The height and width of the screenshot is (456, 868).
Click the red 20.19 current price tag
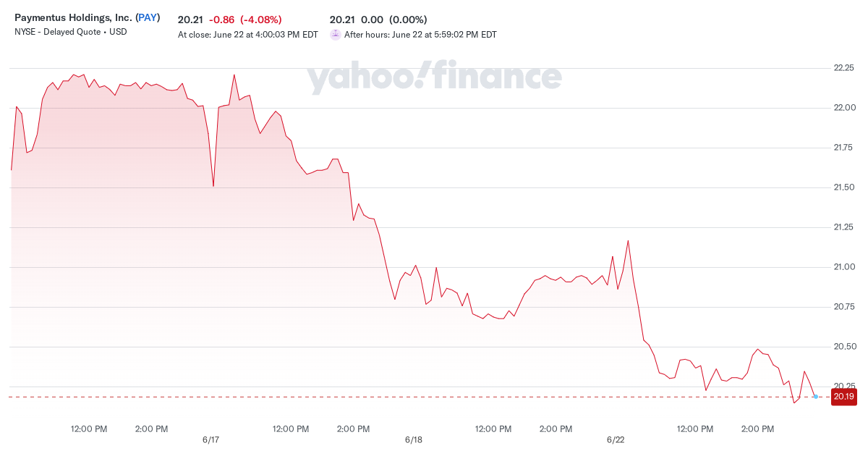(x=844, y=397)
